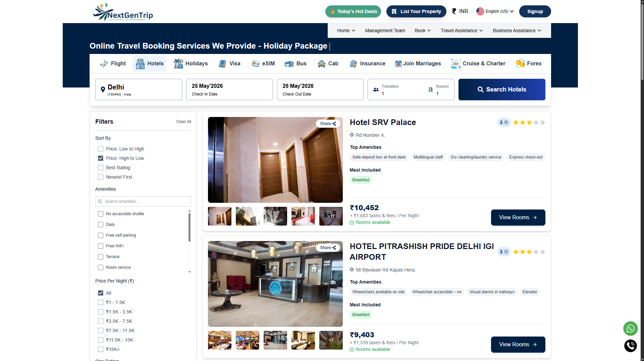Click the Flight airplane icon
The height and width of the screenshot is (361, 644).
click(104, 64)
